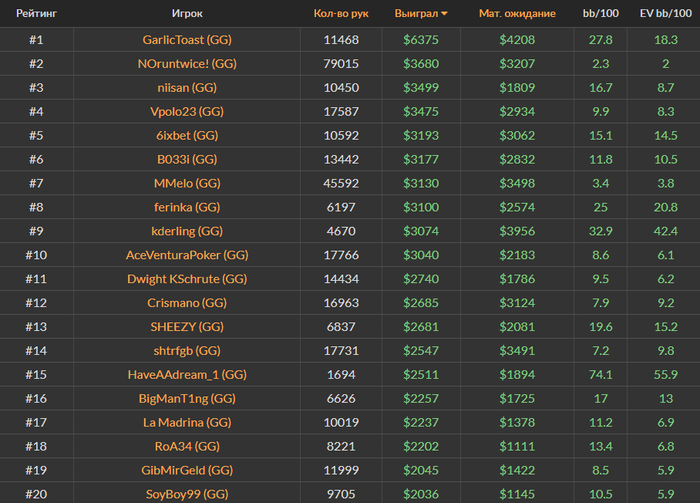Image resolution: width=700 pixels, height=503 pixels.
Task: Open La Madrina (GG) player page
Action: [187, 422]
